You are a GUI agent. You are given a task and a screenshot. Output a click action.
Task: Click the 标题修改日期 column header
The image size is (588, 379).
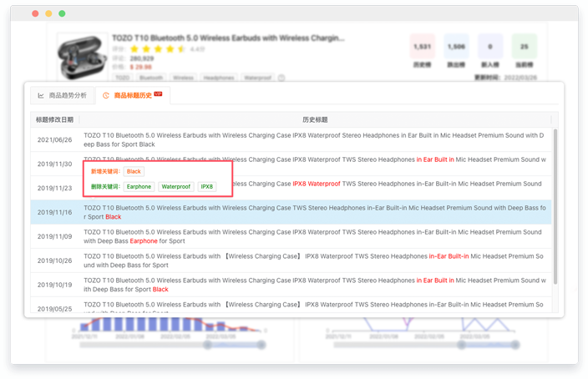[55, 119]
